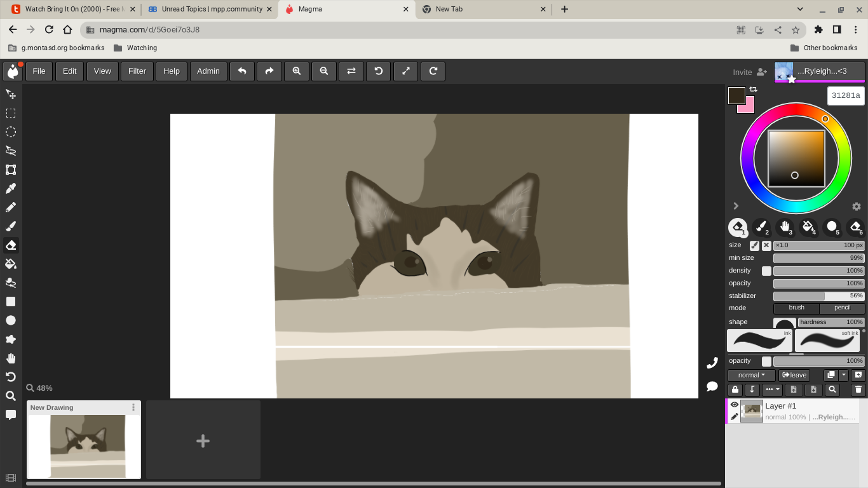
Task: Select the Move tool in left toolbar
Action: 11,94
